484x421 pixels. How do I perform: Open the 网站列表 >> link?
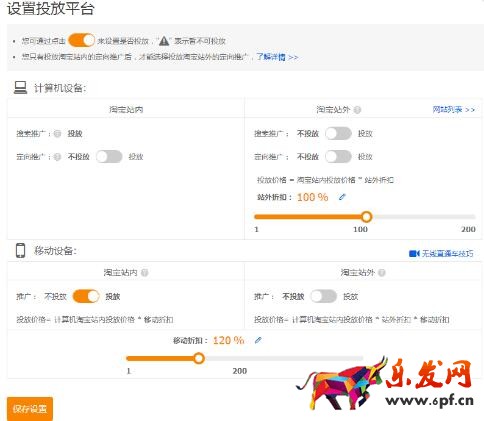point(453,109)
